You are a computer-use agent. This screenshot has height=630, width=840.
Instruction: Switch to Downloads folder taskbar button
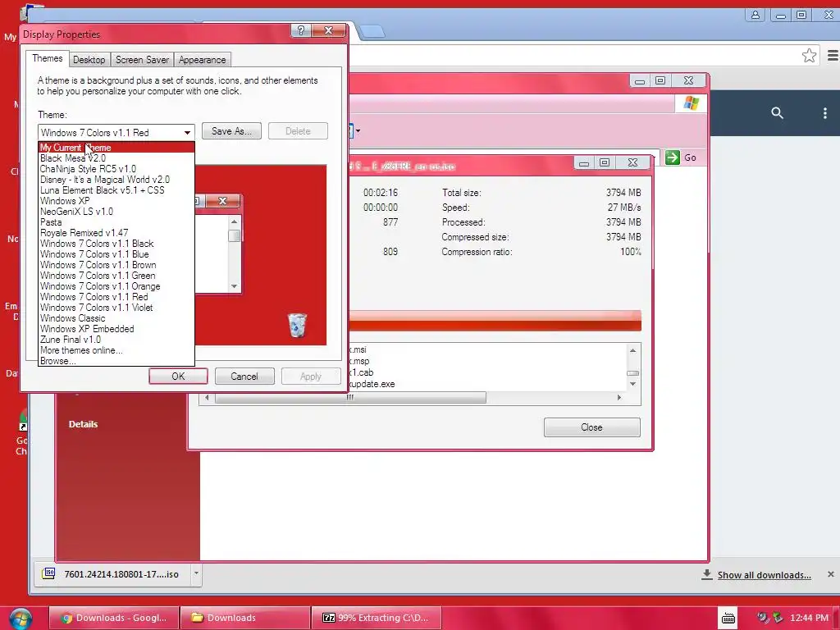tap(244, 618)
